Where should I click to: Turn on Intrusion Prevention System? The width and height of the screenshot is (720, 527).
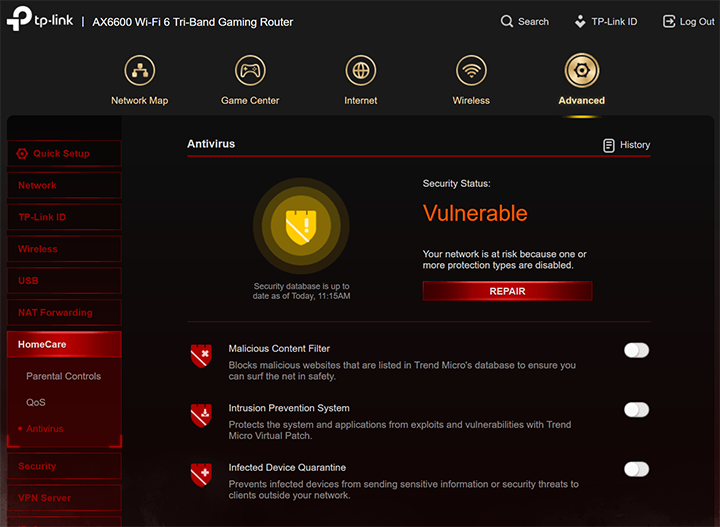636,410
